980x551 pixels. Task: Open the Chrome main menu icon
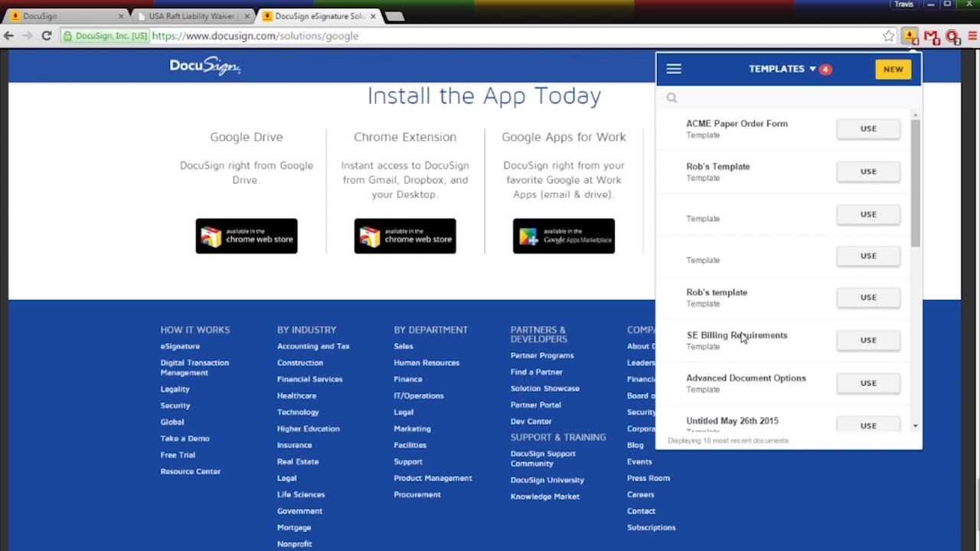tap(972, 36)
